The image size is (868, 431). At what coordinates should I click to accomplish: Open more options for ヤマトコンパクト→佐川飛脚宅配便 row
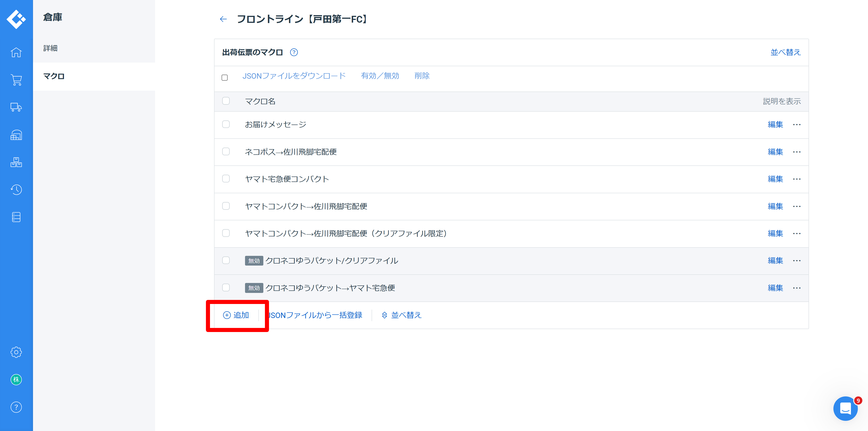(x=797, y=206)
